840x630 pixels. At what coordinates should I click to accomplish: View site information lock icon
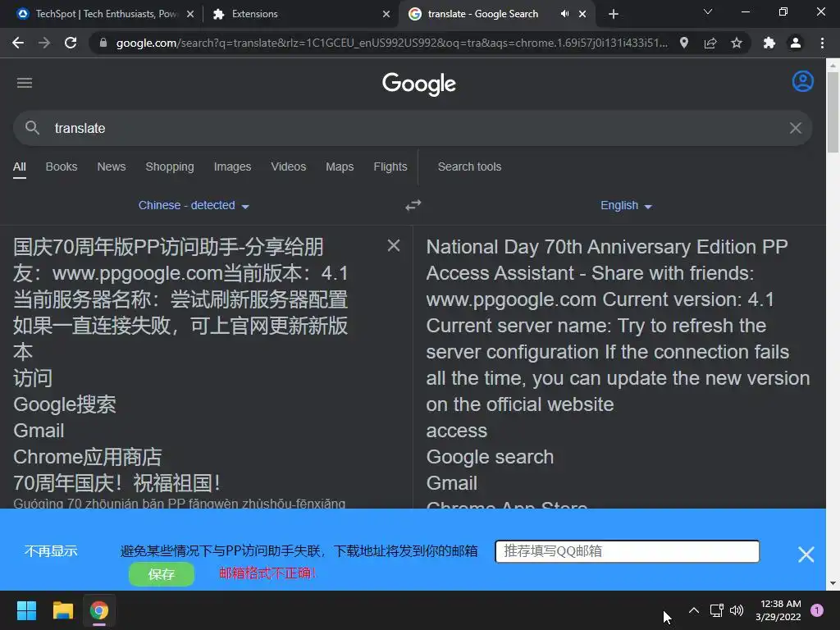[x=103, y=43]
